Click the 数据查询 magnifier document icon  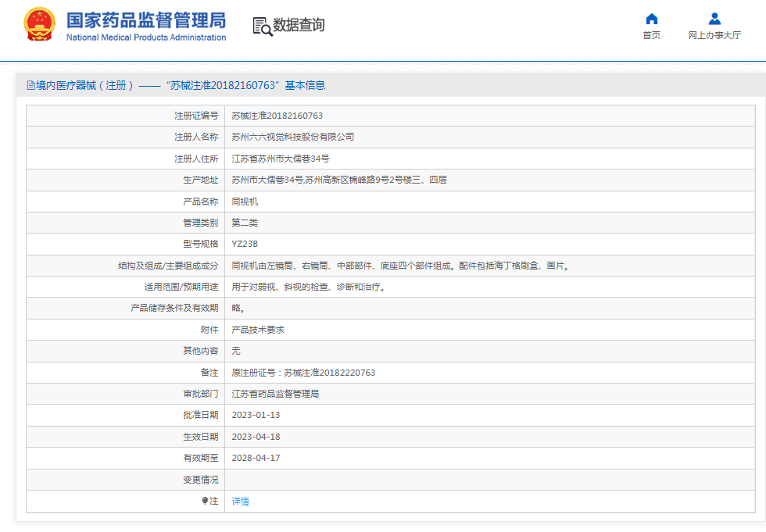262,26
